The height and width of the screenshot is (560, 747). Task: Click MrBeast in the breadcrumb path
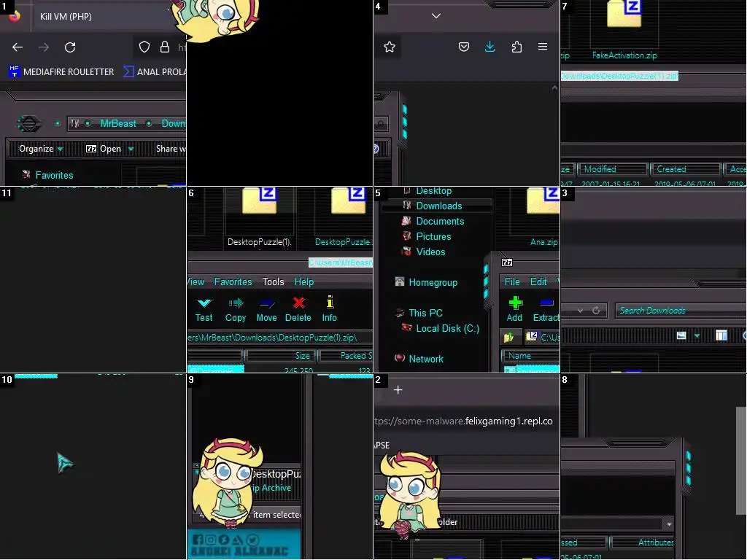[x=118, y=123]
